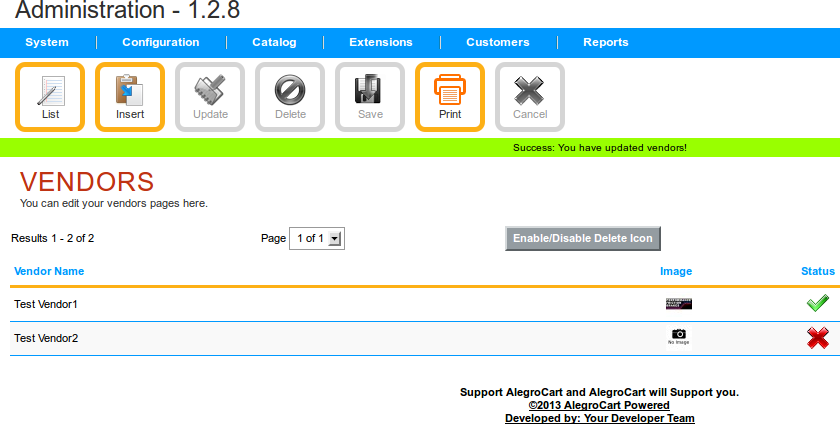Expand the Extensions menu

[381, 42]
